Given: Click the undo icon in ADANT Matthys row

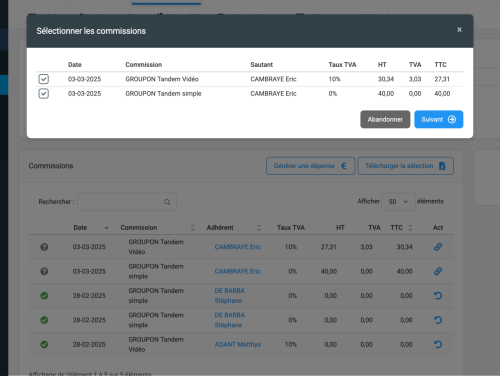Looking at the screenshot, I should [x=438, y=344].
